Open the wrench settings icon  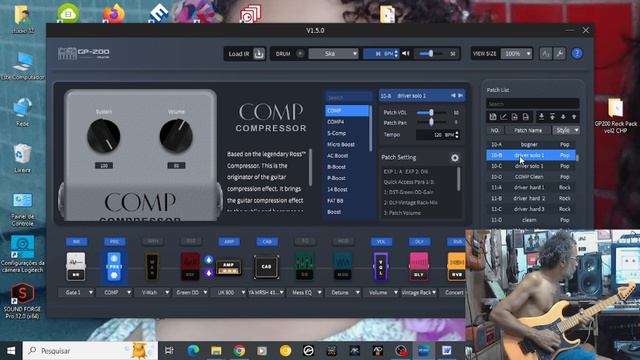click(560, 53)
